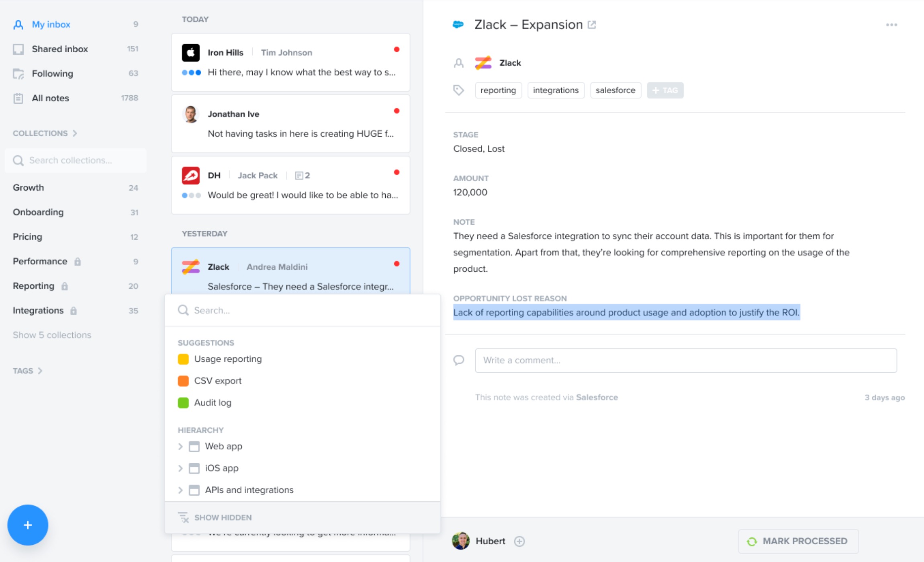Click the All notes clipboard icon

(x=18, y=98)
